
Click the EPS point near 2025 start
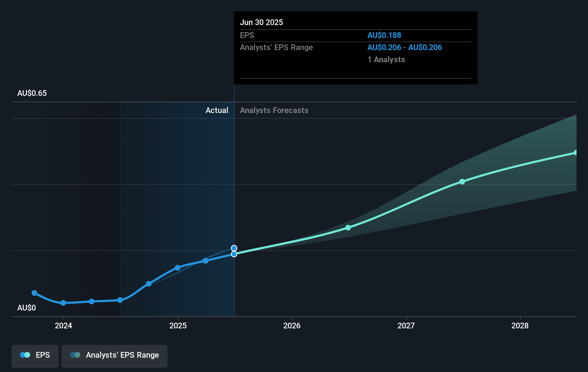(x=178, y=268)
